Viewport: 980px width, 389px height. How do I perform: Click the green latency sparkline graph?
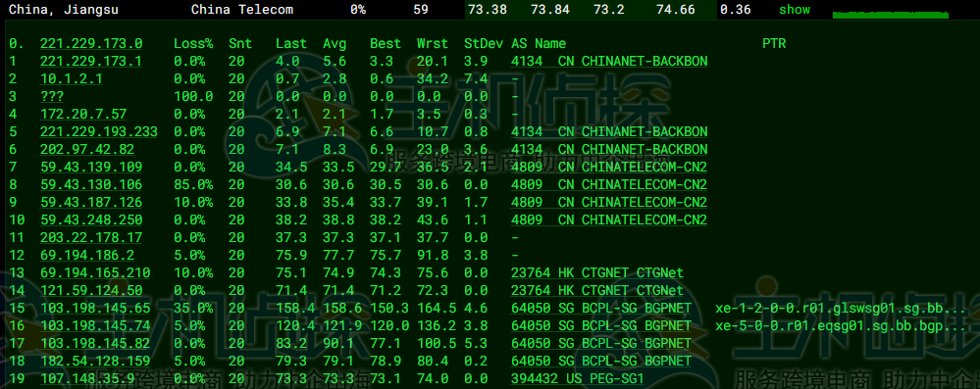(891, 14)
